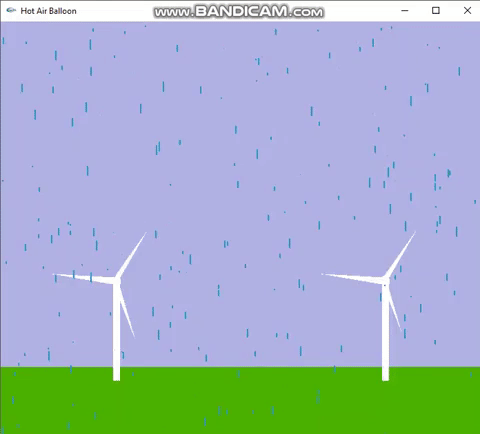Click the application icon in the title bar
480x434 pixels.
tap(11, 11)
